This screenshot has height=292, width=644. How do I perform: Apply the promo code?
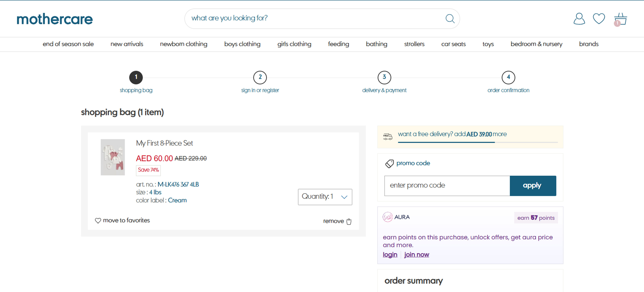coord(533,186)
